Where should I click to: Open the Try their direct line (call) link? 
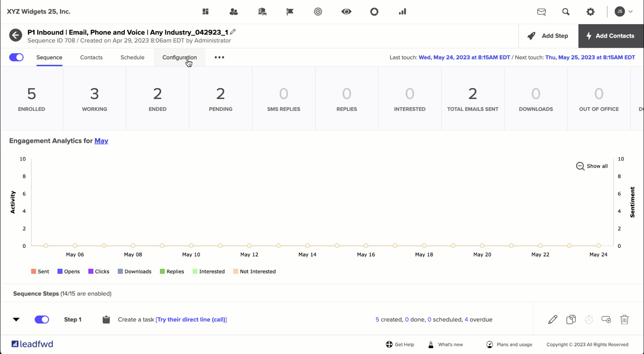(x=191, y=320)
